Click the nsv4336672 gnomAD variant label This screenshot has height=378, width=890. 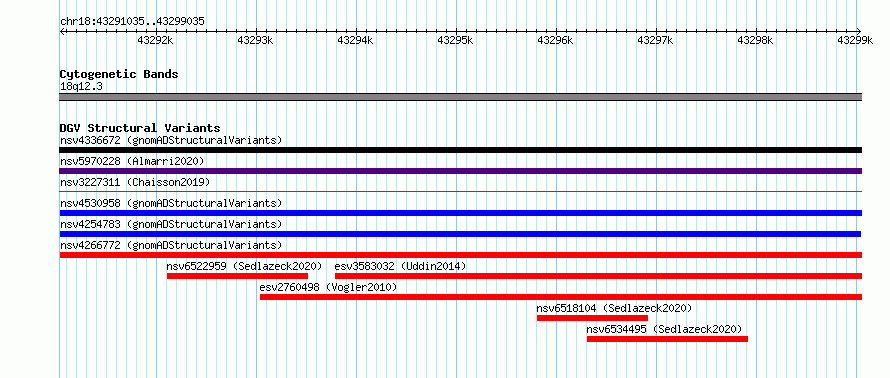171,140
